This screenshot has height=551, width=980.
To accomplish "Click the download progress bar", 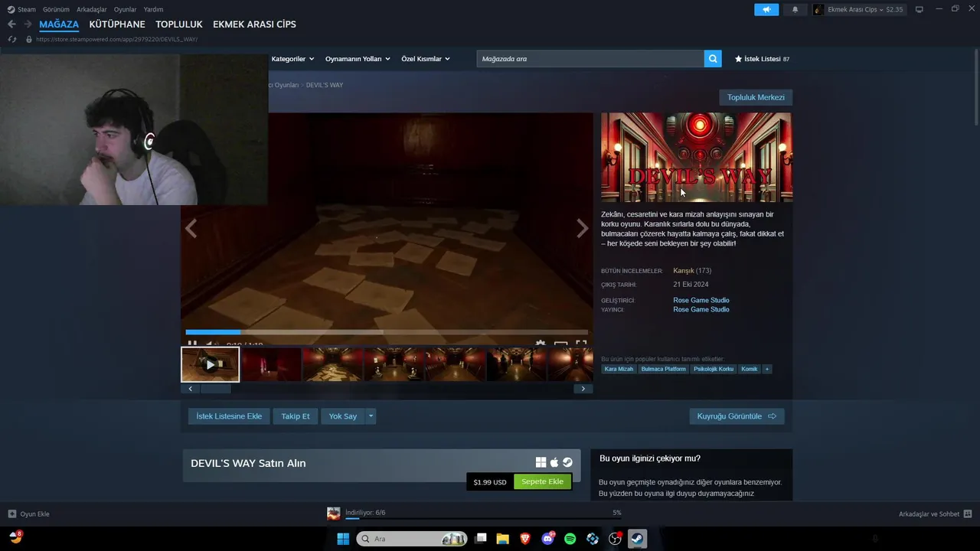I will (482, 519).
